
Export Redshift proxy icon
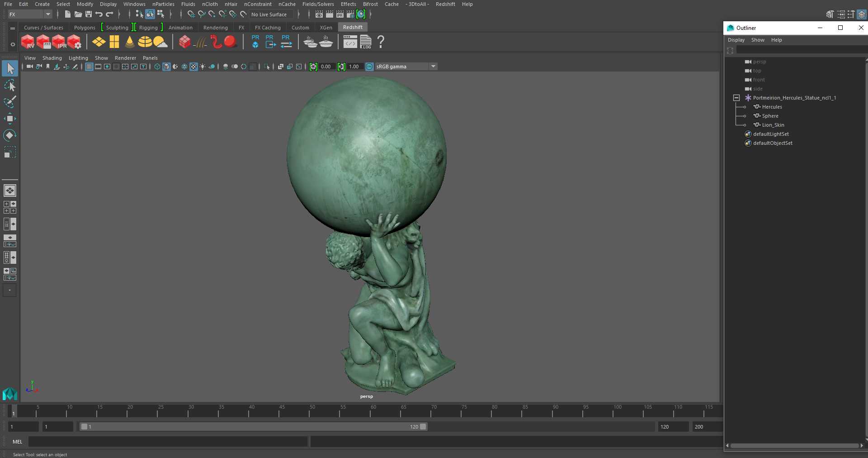[x=270, y=42]
